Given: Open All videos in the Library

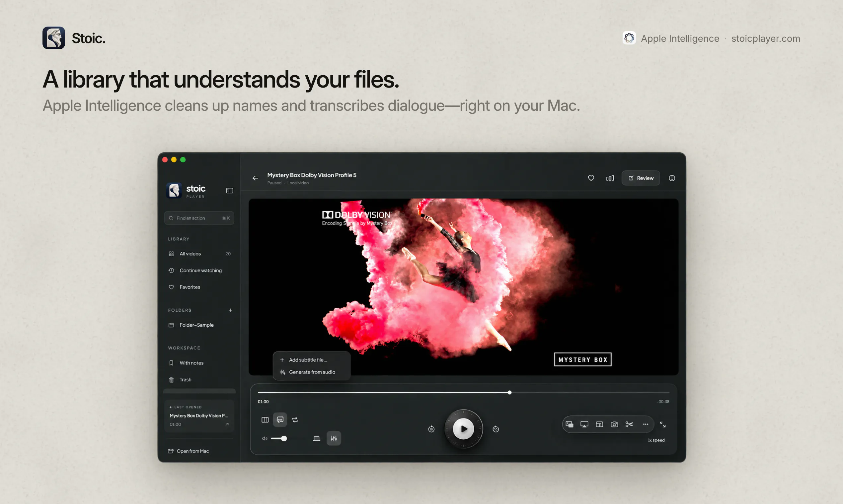Looking at the screenshot, I should [x=199, y=254].
